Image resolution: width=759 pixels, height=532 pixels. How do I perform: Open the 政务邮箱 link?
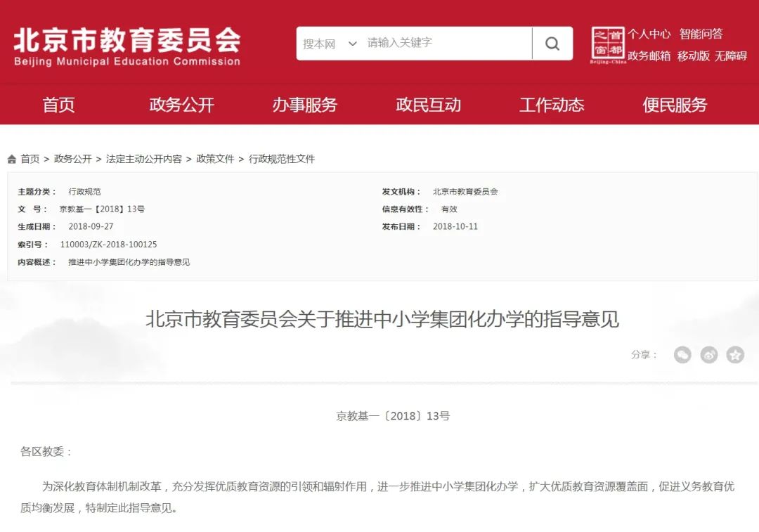point(649,56)
